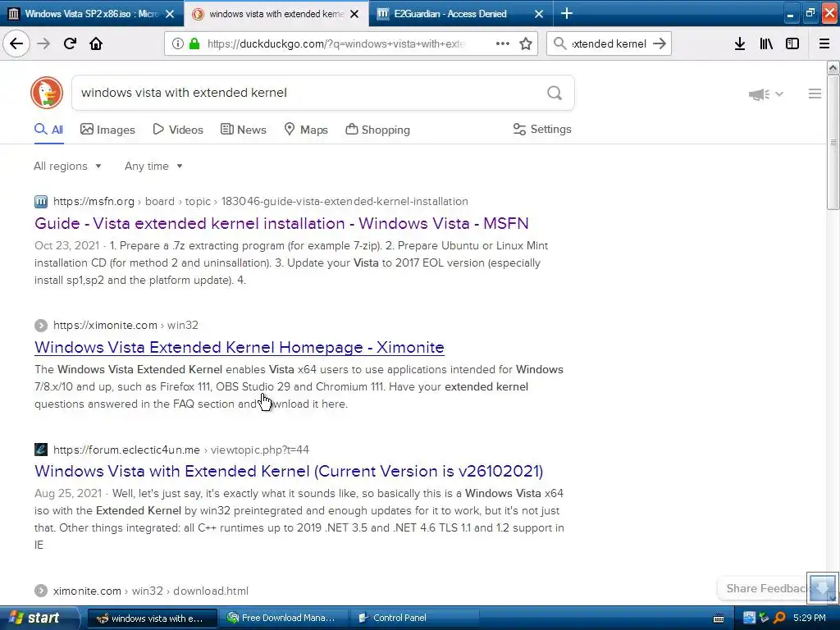Open DuckDuckGo page side menu
Image resolution: width=840 pixels, height=630 pixels.
(815, 94)
